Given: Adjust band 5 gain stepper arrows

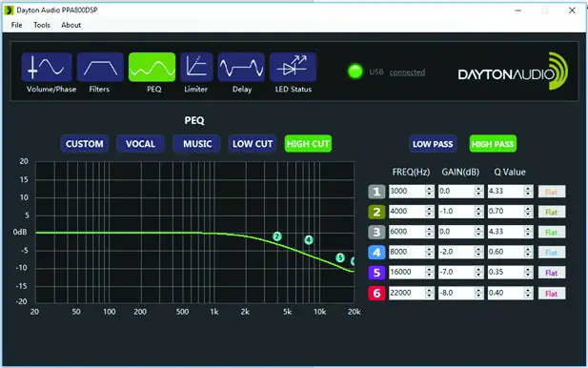Looking at the screenshot, I should tap(478, 273).
